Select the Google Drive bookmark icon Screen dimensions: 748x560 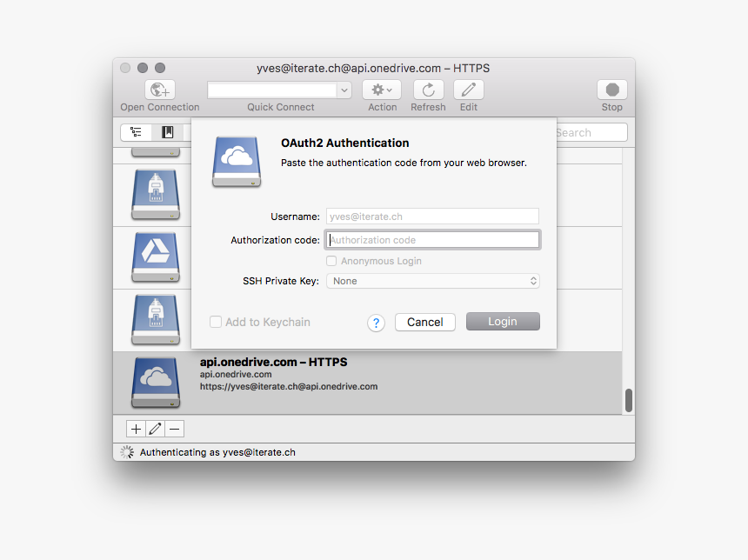coord(155,257)
